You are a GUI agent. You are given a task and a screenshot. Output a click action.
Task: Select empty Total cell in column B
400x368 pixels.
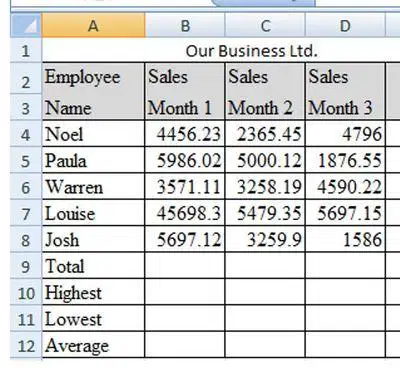click(x=185, y=266)
